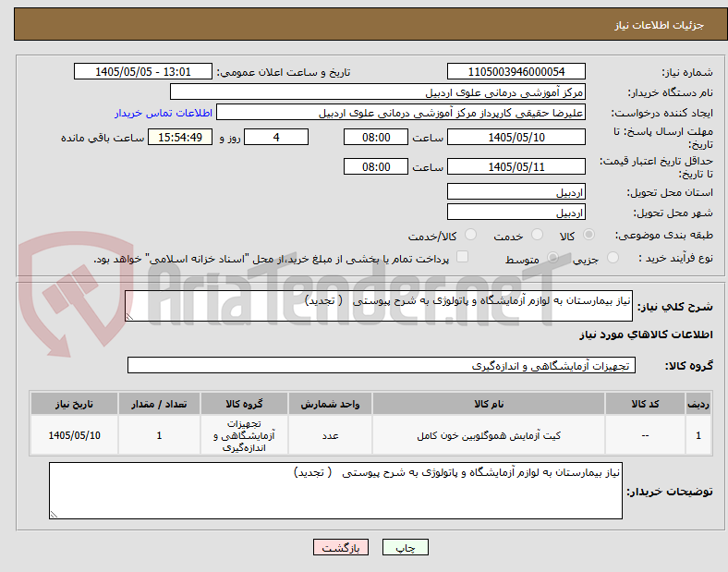Click the شماره نیاز field 1105003946000054
Screen dimensions: 728x572
pos(516,71)
